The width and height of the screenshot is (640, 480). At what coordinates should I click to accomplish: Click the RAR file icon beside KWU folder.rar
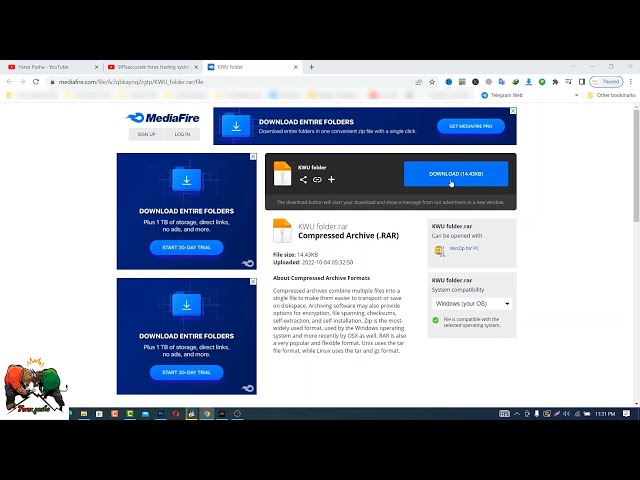[x=282, y=231]
